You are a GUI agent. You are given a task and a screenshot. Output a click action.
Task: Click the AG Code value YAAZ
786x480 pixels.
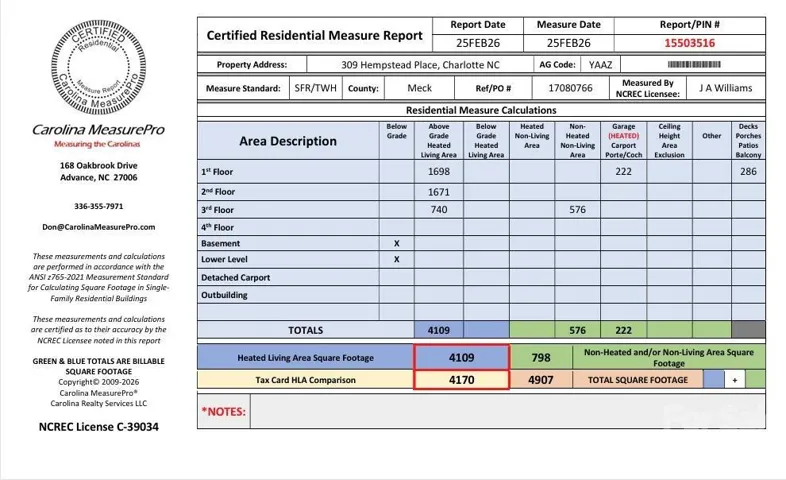point(601,64)
